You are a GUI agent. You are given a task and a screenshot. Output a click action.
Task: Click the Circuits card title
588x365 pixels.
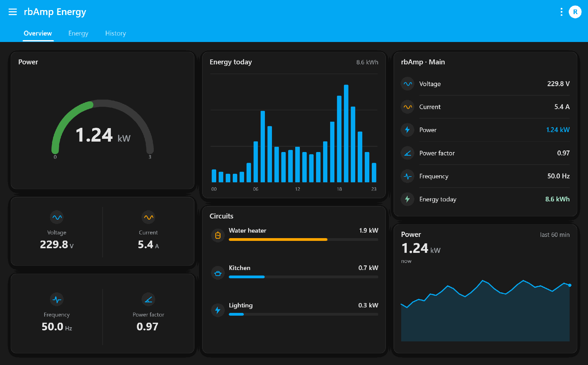221,216
